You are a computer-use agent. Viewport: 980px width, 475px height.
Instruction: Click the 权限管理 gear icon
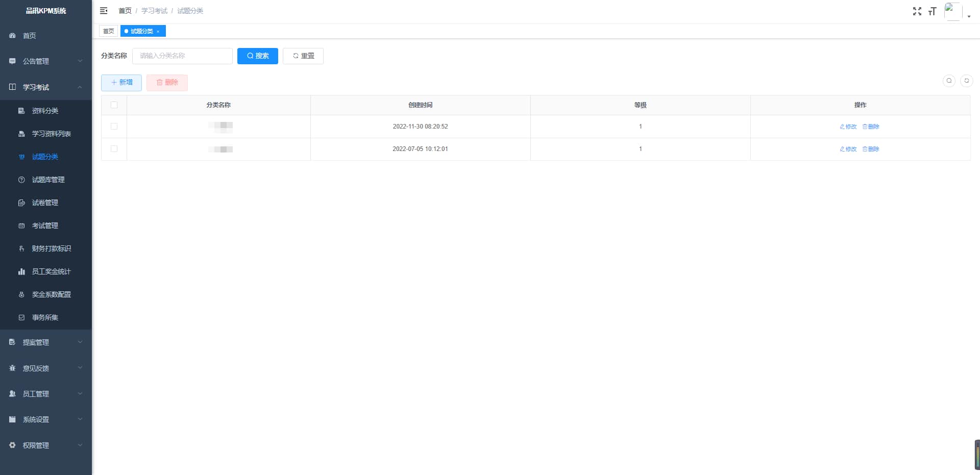click(x=12, y=445)
